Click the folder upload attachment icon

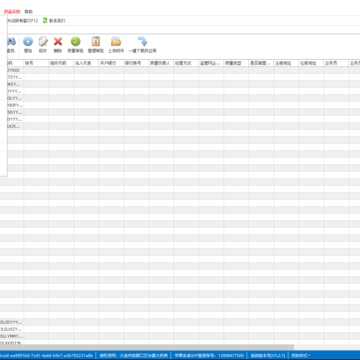116,42
